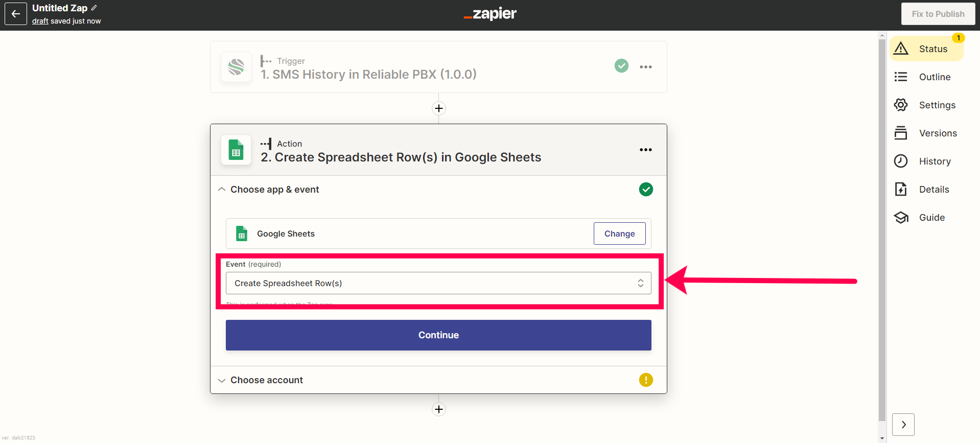The width and height of the screenshot is (980, 443).
Task: Click the Choose app & event green checkmark
Action: (x=646, y=190)
